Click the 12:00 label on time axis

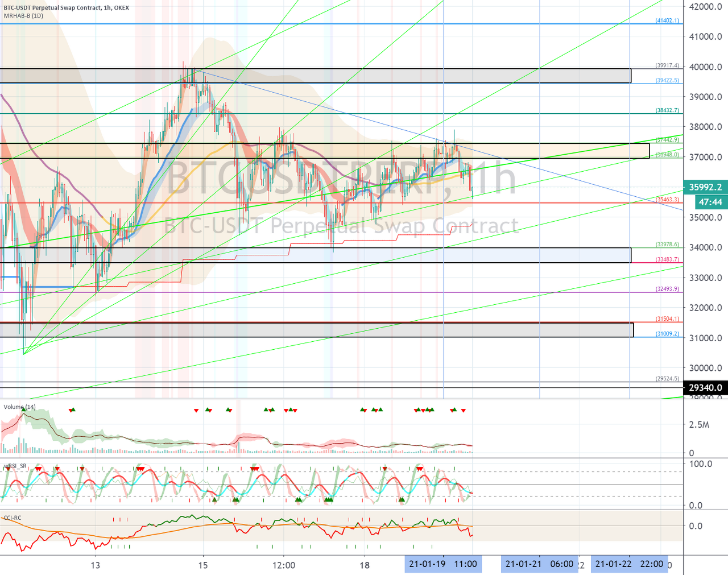(x=284, y=565)
